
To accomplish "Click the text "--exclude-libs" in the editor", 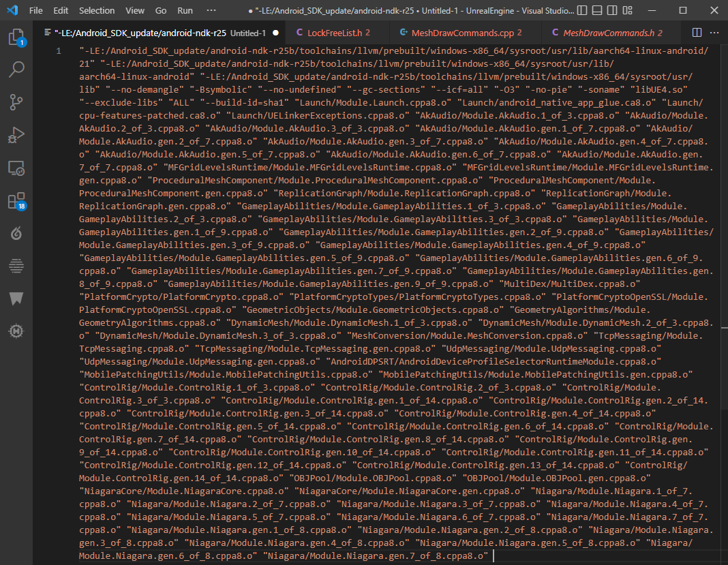I will 121,103.
